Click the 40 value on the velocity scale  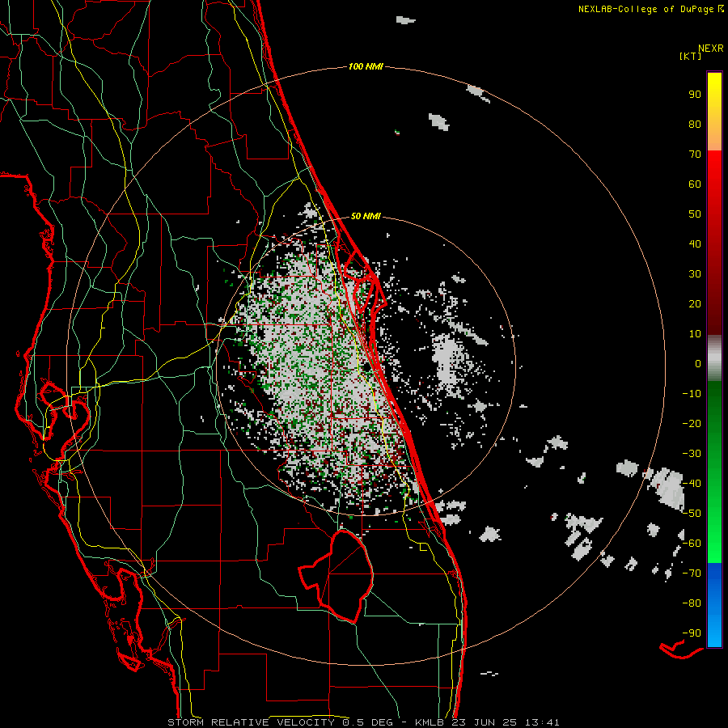[695, 244]
